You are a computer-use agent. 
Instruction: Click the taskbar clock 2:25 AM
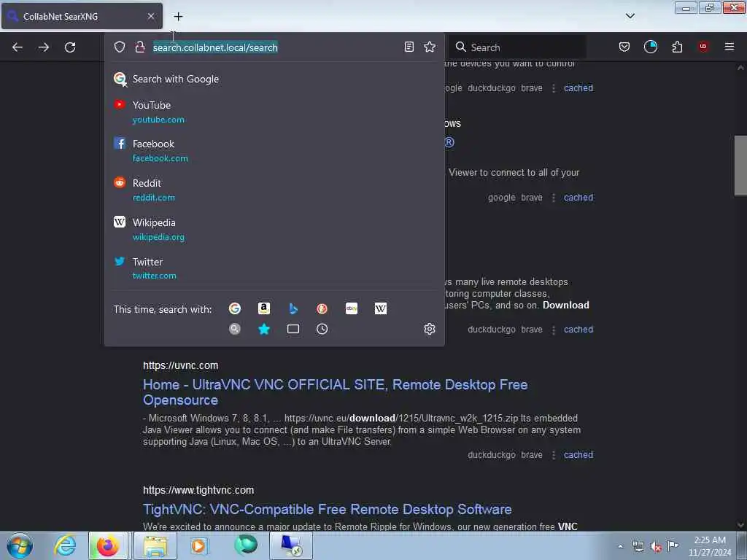tap(710, 546)
